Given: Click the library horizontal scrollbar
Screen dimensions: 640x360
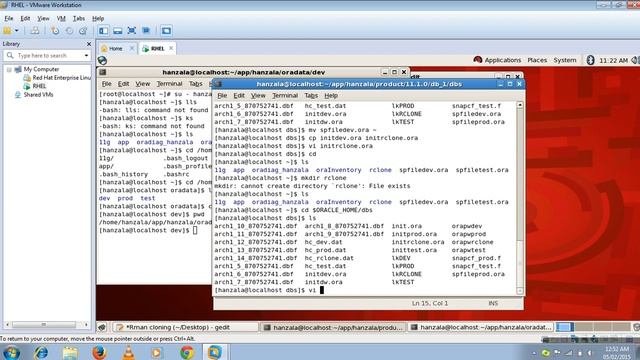Looking at the screenshot, I should click(44, 324).
